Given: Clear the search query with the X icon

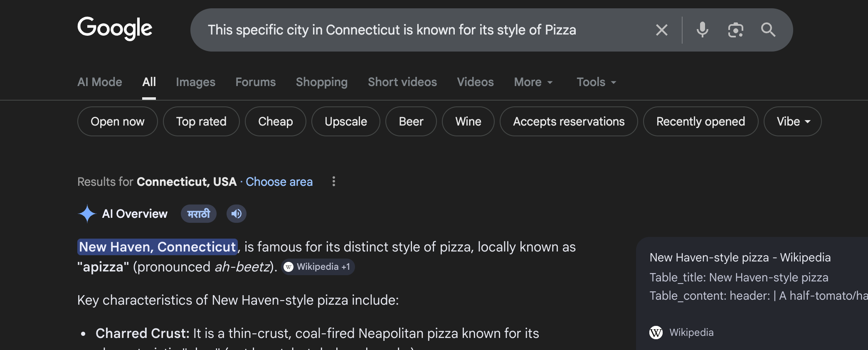Looking at the screenshot, I should click(x=661, y=30).
